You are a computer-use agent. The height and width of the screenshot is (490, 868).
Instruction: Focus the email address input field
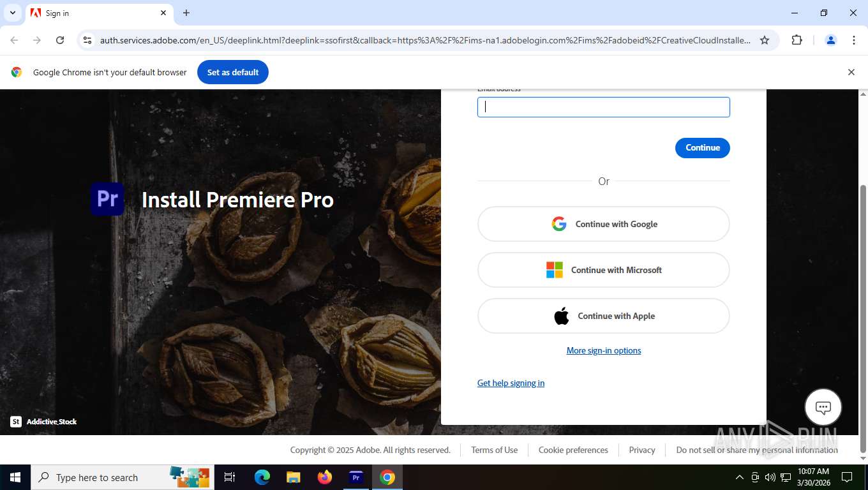[603, 107]
